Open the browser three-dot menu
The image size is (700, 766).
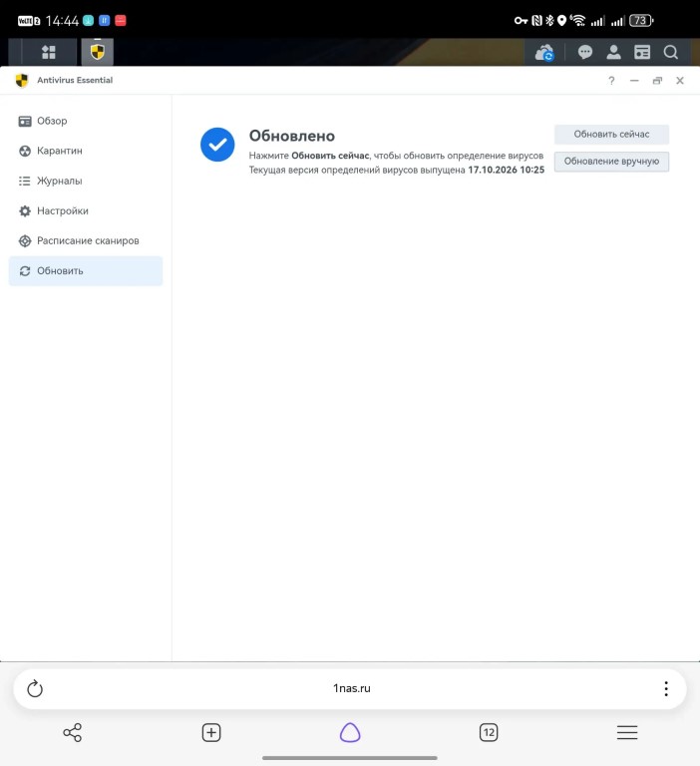[666, 689]
